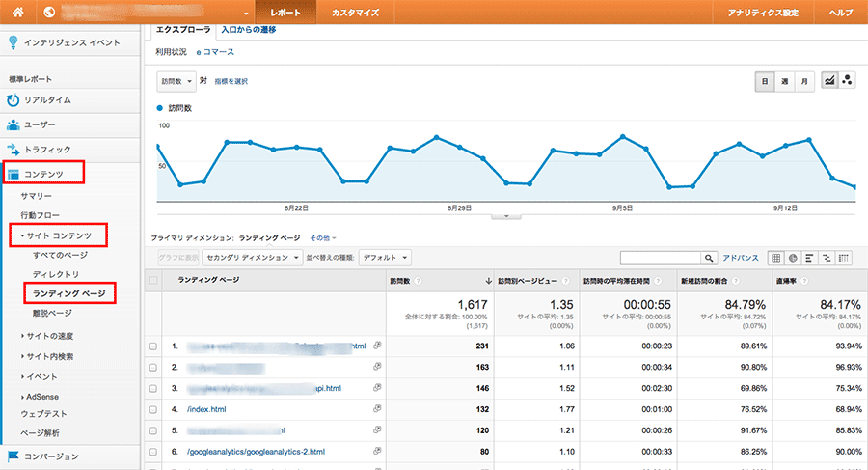
Task: Tick the checkbox for the first landing page row
Action: (153, 346)
